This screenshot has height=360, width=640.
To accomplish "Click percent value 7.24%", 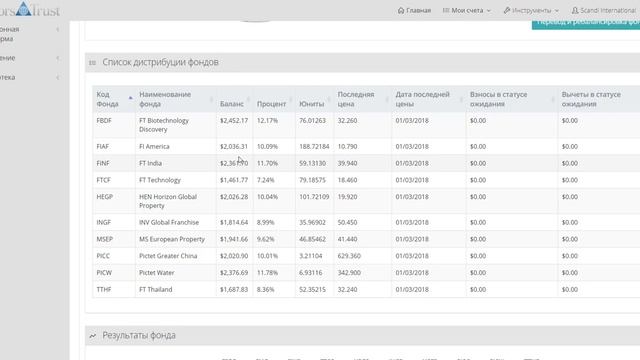I will [266, 180].
